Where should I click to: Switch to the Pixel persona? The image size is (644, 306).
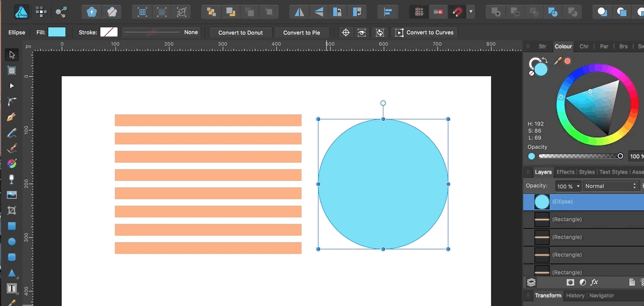[40, 11]
